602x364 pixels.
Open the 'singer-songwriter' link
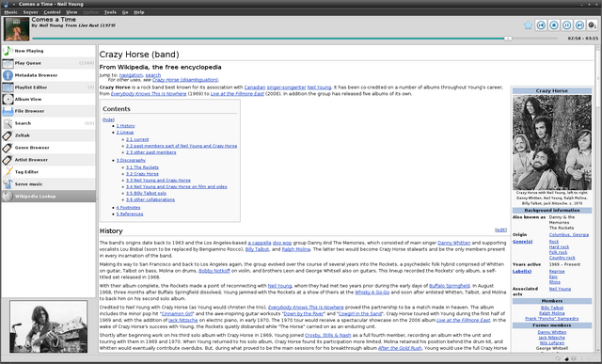pyautogui.click(x=286, y=87)
